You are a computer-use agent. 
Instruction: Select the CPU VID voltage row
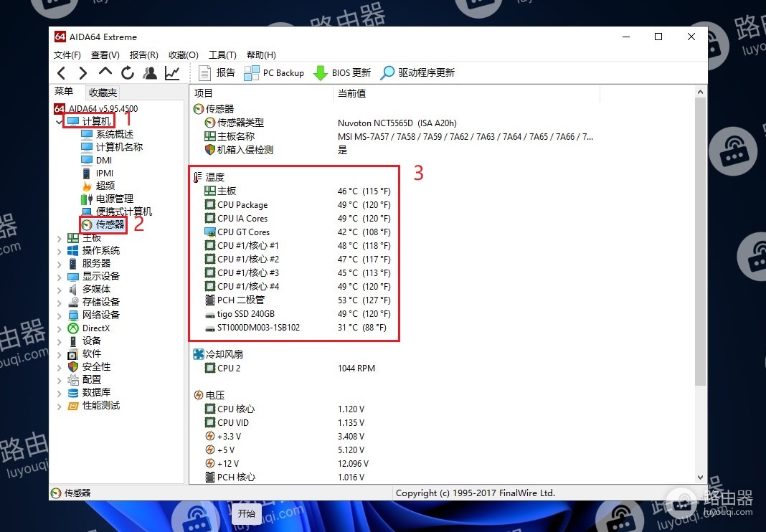[285, 422]
